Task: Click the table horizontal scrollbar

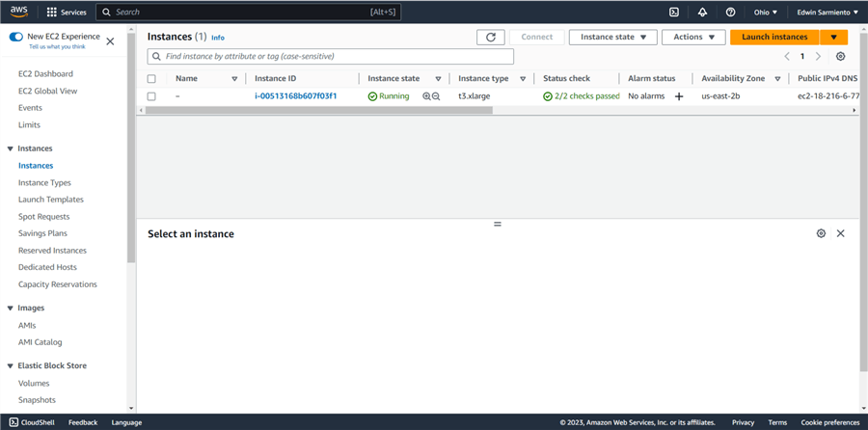Action: click(x=319, y=111)
